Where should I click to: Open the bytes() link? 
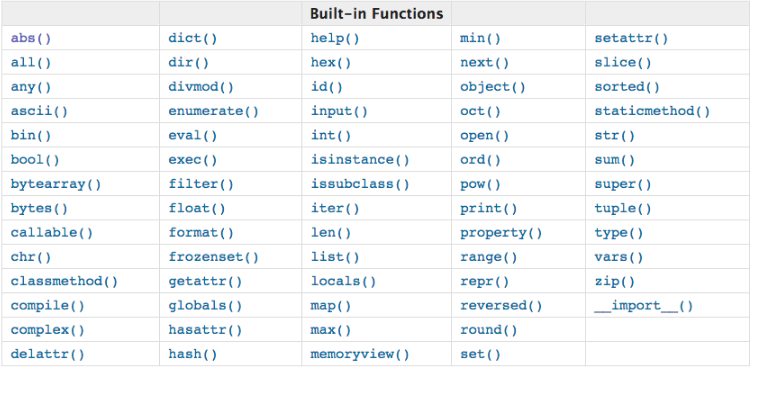[x=39, y=208]
